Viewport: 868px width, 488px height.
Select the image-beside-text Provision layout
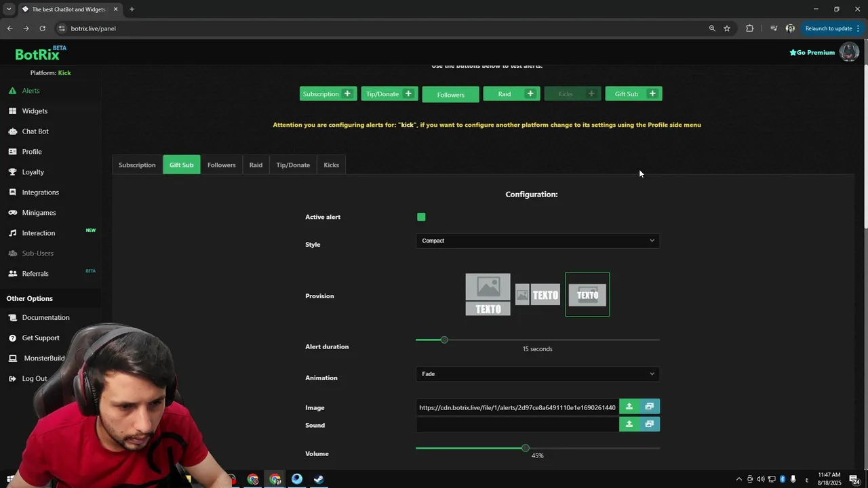tap(538, 295)
